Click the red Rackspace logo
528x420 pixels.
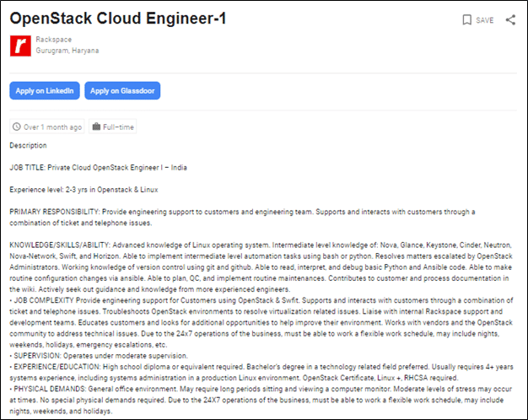coord(20,46)
